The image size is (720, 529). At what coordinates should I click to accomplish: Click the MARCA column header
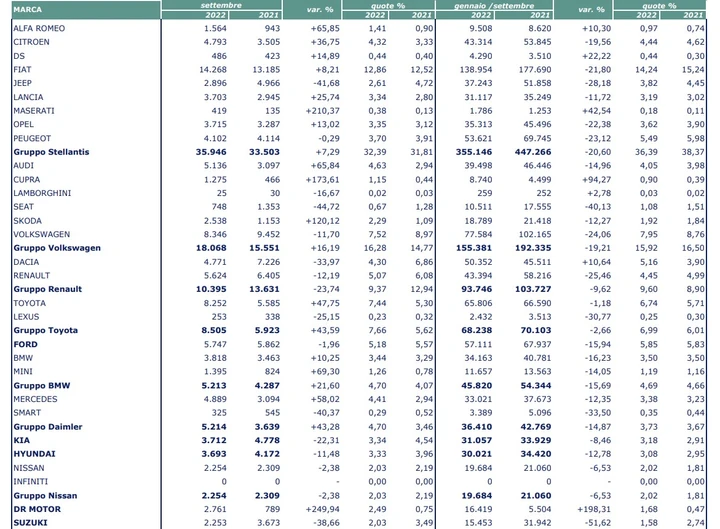tap(28, 9)
